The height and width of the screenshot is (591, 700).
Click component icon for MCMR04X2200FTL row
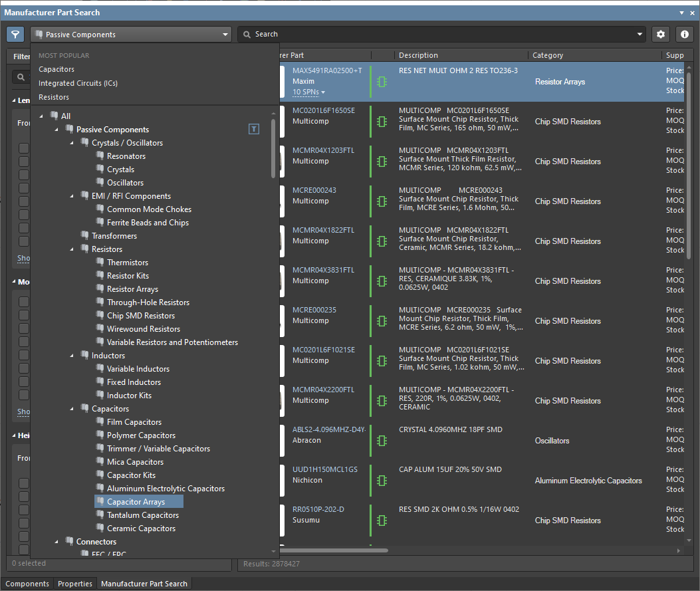pos(382,401)
